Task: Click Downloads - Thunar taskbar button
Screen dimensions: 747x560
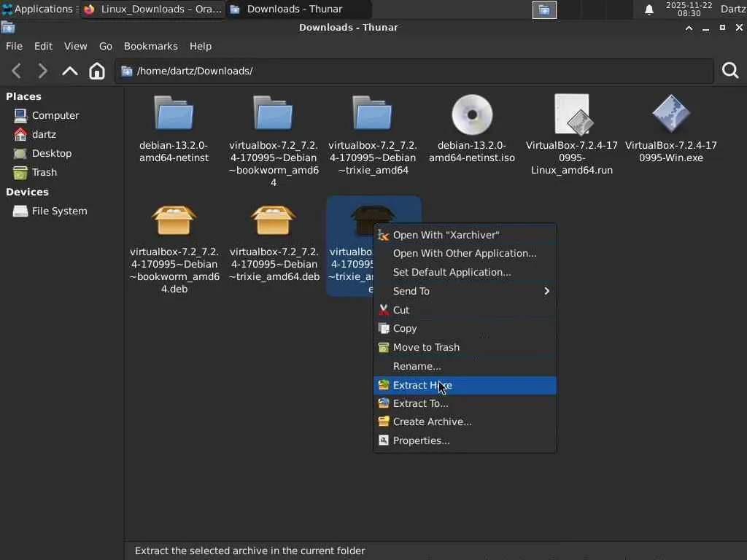Action: (x=298, y=9)
